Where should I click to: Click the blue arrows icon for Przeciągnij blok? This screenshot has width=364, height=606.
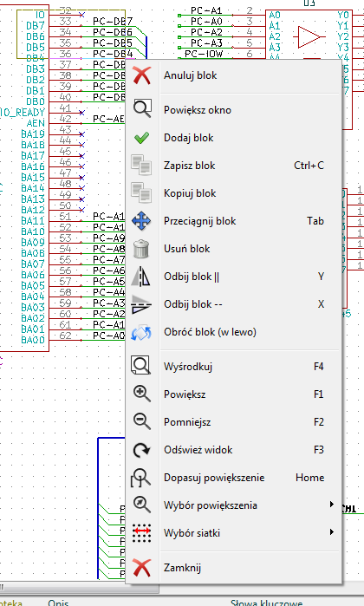tap(142, 221)
